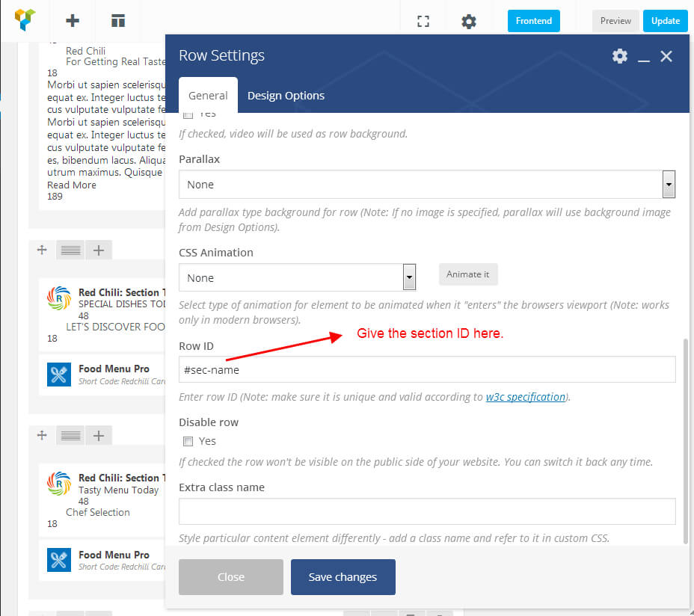
Task: Click the 'LET'S DISCOVER FOO' text
Action: pyautogui.click(x=115, y=327)
